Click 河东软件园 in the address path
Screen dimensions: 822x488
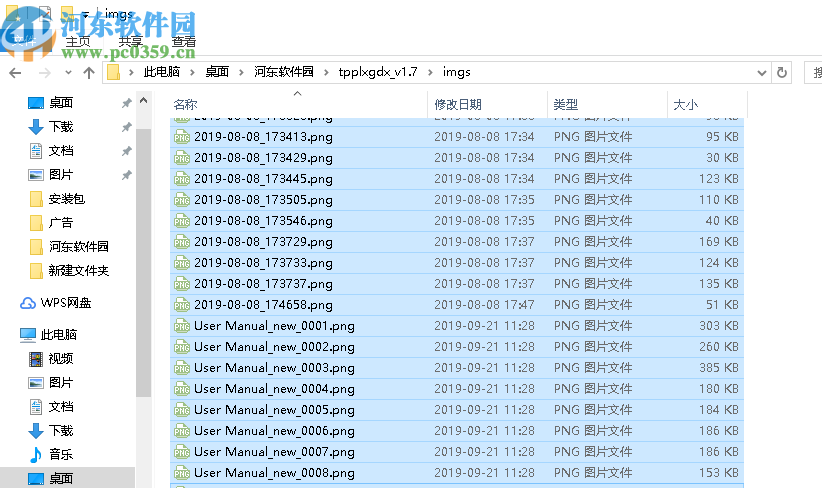284,72
